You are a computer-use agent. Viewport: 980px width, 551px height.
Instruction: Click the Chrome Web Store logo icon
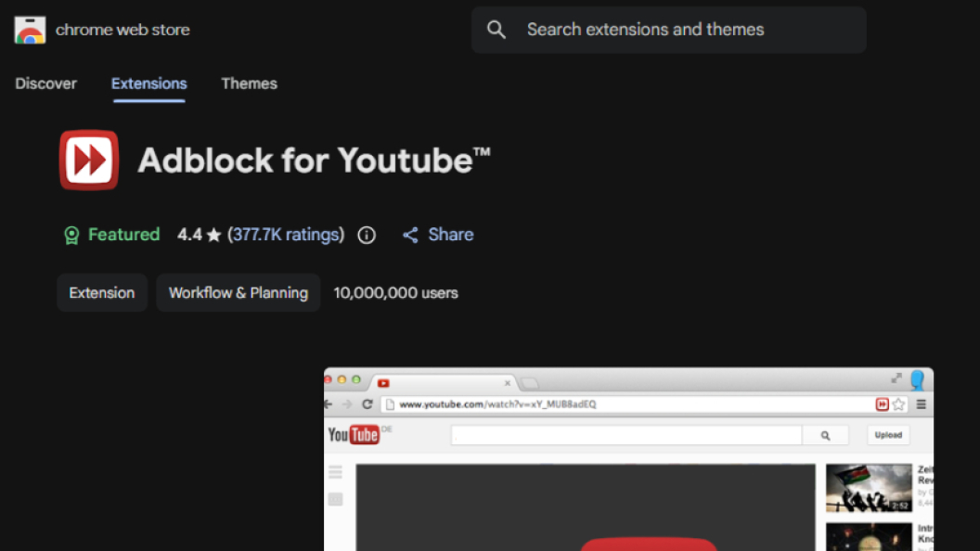pos(30,30)
